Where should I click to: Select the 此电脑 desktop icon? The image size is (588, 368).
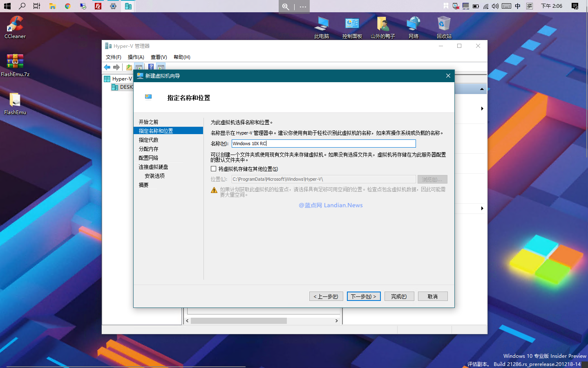click(322, 27)
